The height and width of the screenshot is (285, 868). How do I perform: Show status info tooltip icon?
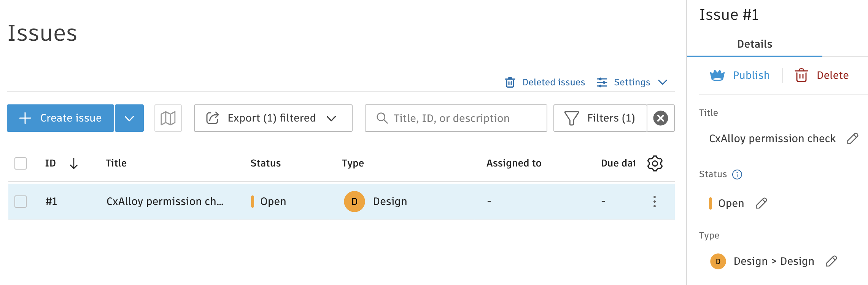point(737,175)
